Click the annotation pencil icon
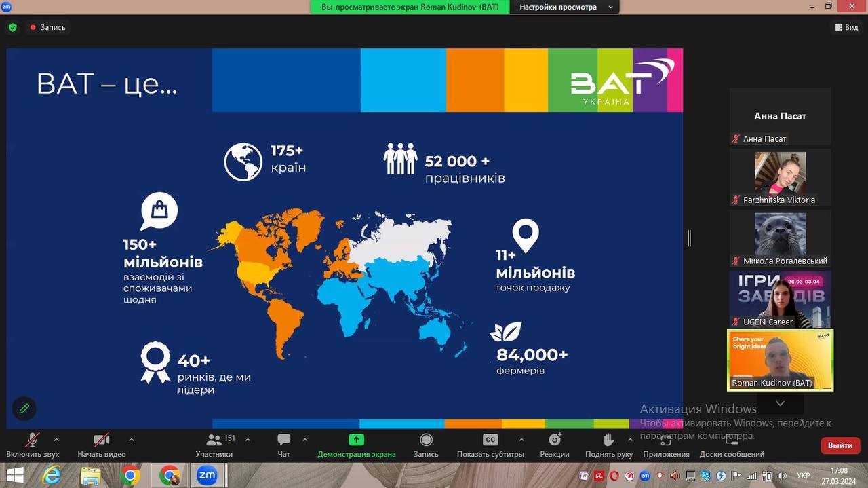Image resolution: width=868 pixels, height=488 pixels. tap(24, 409)
